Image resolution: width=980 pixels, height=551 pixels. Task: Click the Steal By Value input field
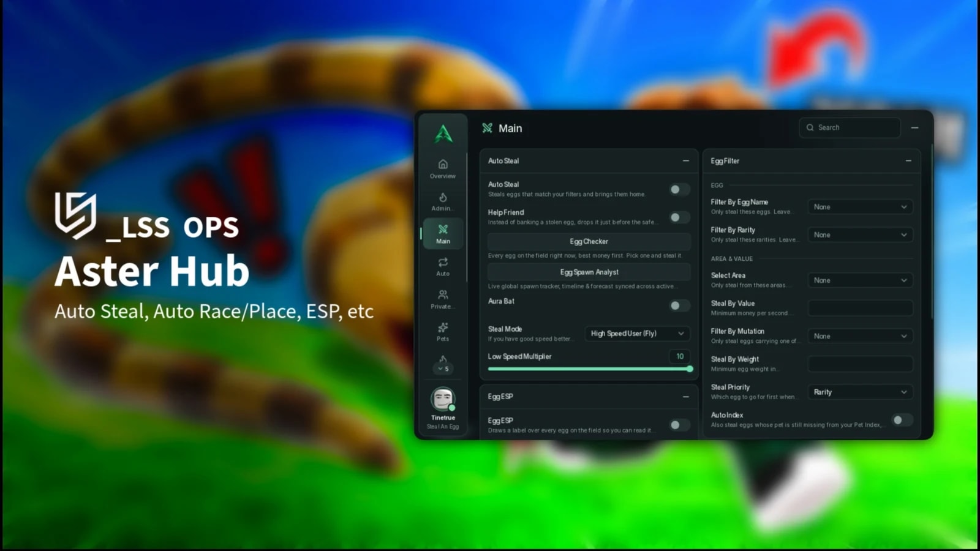point(860,308)
